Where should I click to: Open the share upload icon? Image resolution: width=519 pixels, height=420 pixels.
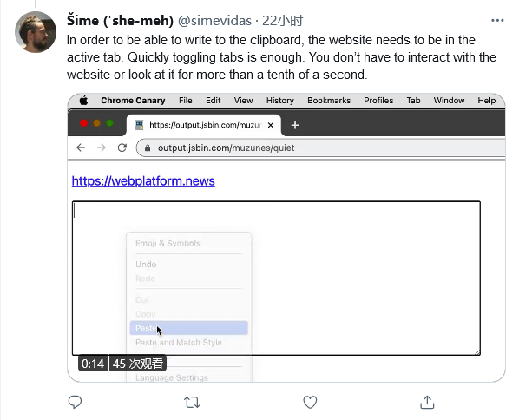427,402
